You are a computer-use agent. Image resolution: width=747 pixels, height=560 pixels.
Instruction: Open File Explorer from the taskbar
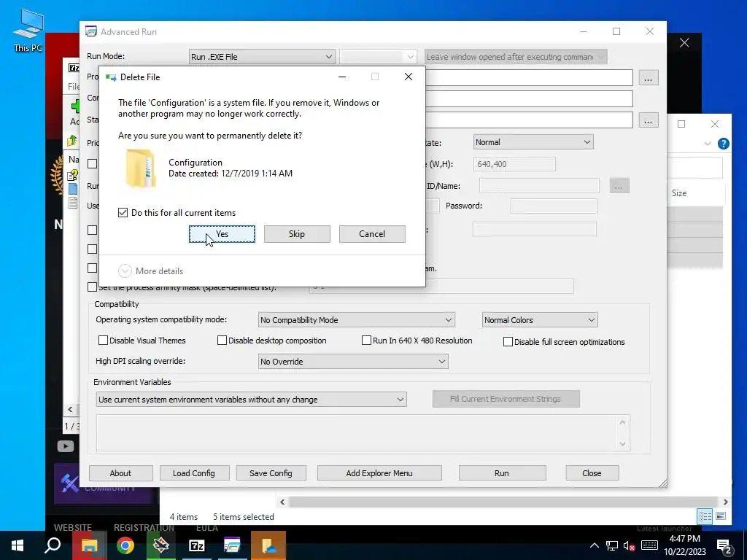point(89,545)
